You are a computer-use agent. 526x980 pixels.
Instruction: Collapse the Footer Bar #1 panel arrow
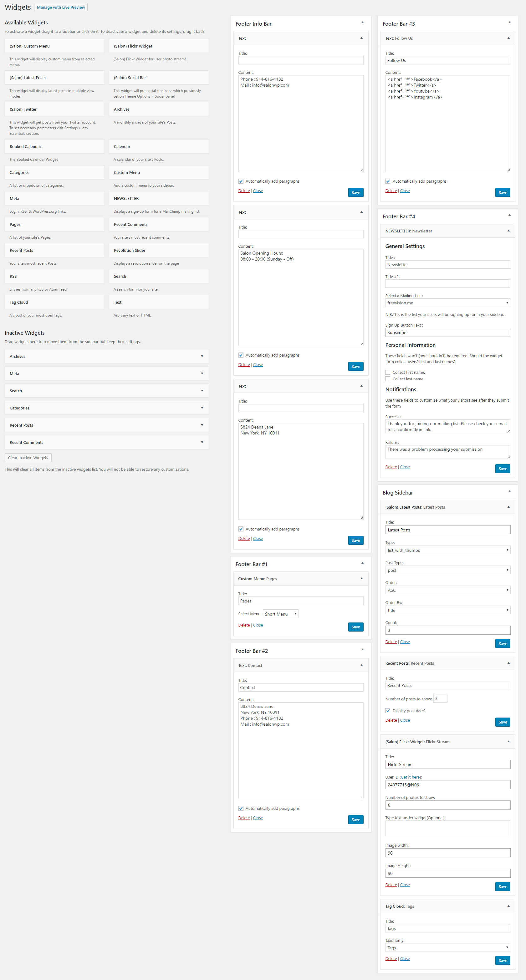362,563
